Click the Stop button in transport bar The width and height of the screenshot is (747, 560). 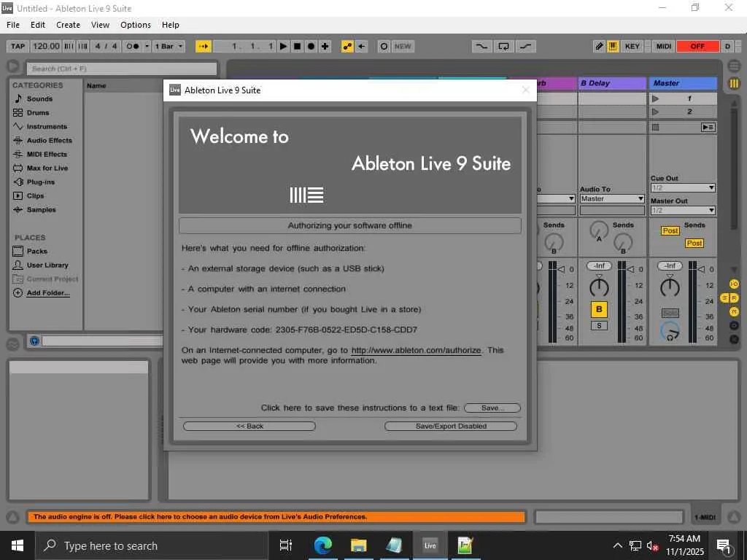[298, 46]
